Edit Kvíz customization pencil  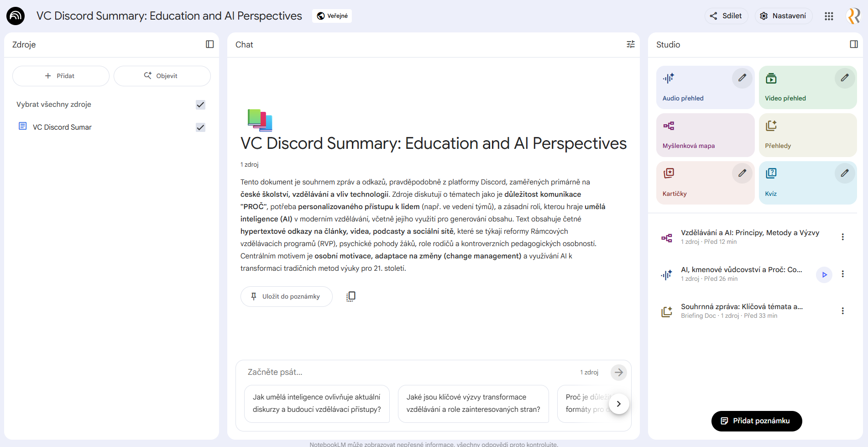845,174
